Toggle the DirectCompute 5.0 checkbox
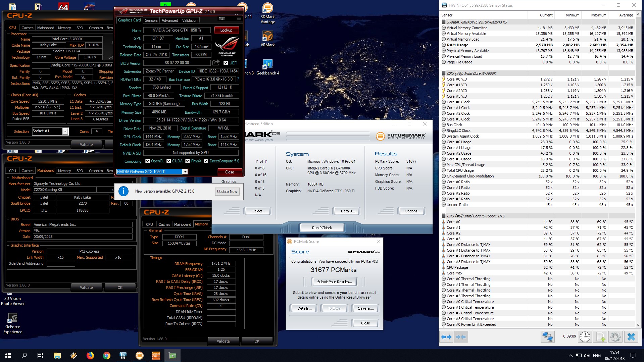Image resolution: width=644 pixels, height=362 pixels. pyautogui.click(x=206, y=161)
